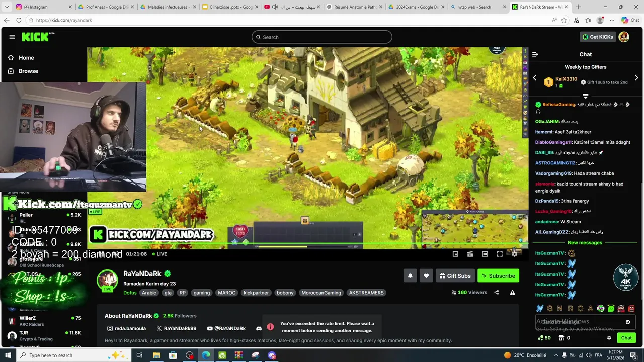Follow RaYaNDaRk with the heart icon
The image size is (644, 362).
click(x=426, y=276)
